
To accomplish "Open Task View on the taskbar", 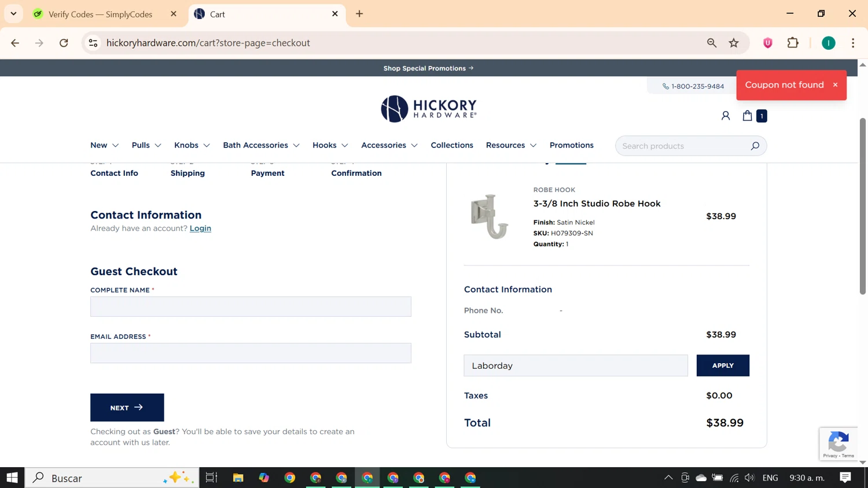I will point(211,478).
